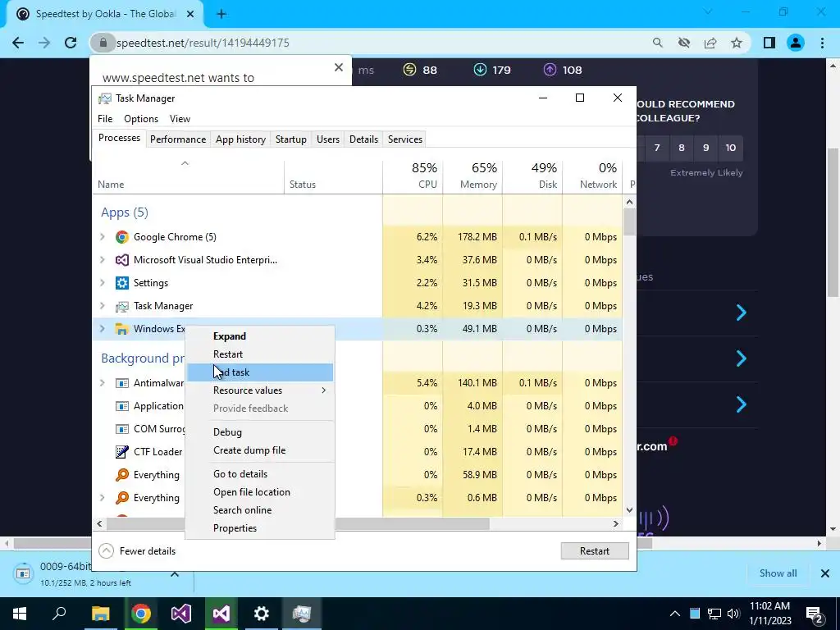Select Create dump file

260,450
